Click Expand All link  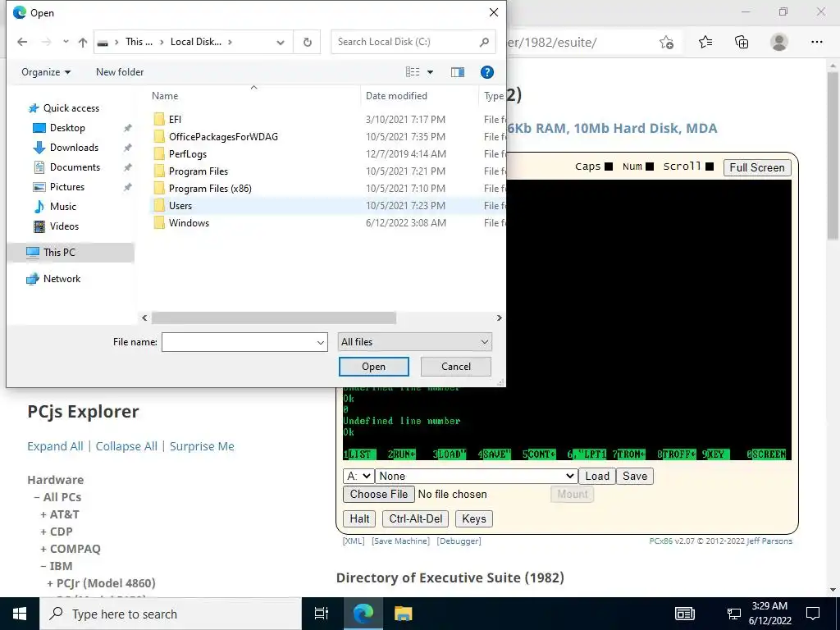coord(55,446)
